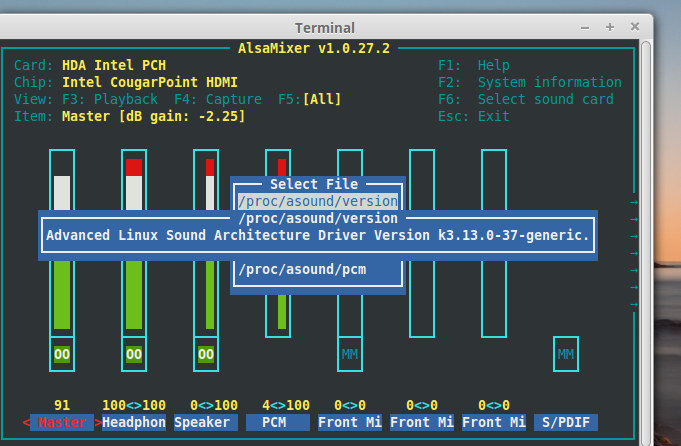Select the Speaker channel label
The height and width of the screenshot is (446, 681).
206,423
